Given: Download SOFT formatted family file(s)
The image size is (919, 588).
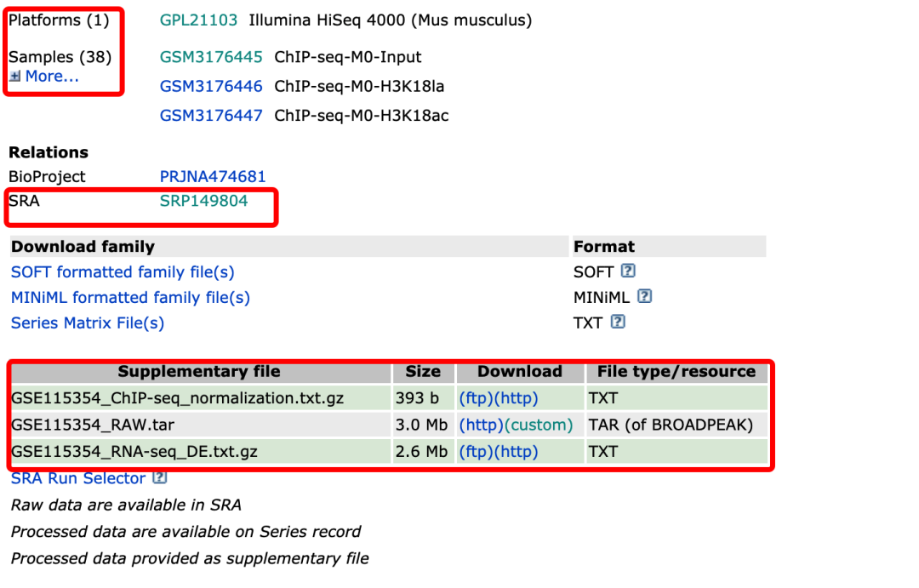Looking at the screenshot, I should pos(123,272).
